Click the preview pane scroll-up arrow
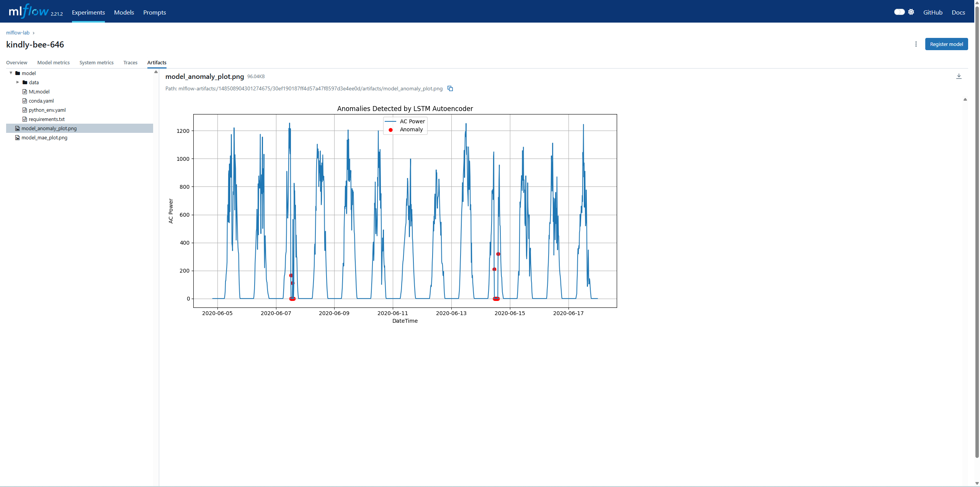Screen dimensions: 980x487 pyautogui.click(x=965, y=100)
